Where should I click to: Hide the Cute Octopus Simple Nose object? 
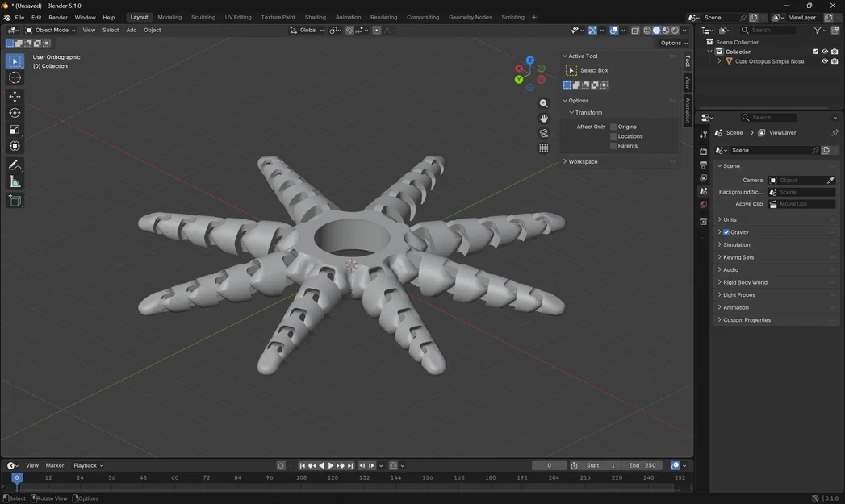click(x=825, y=60)
